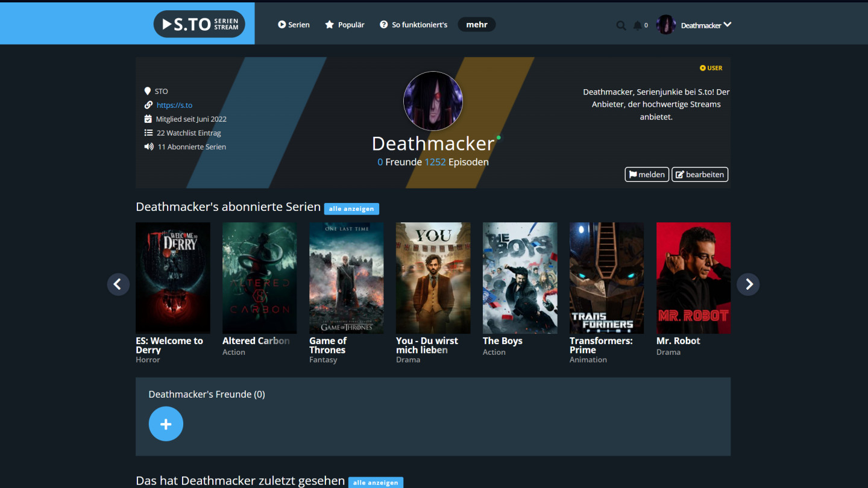Open the https://s.to profile link
This screenshot has width=868, height=488.
click(174, 105)
